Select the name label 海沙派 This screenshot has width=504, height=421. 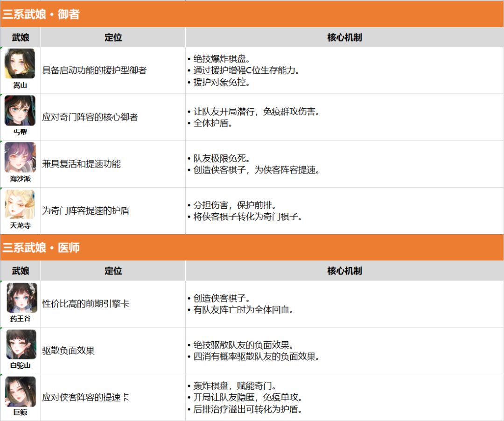coord(20,179)
